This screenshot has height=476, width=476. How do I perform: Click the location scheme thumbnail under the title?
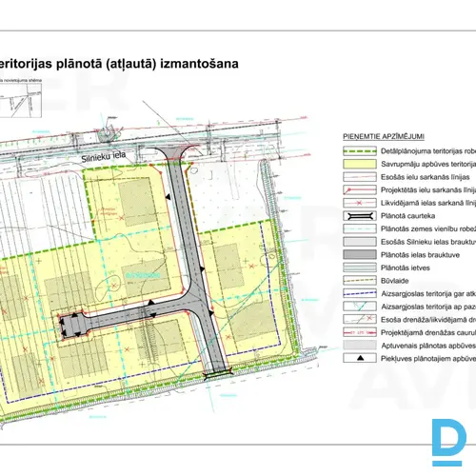[21, 100]
